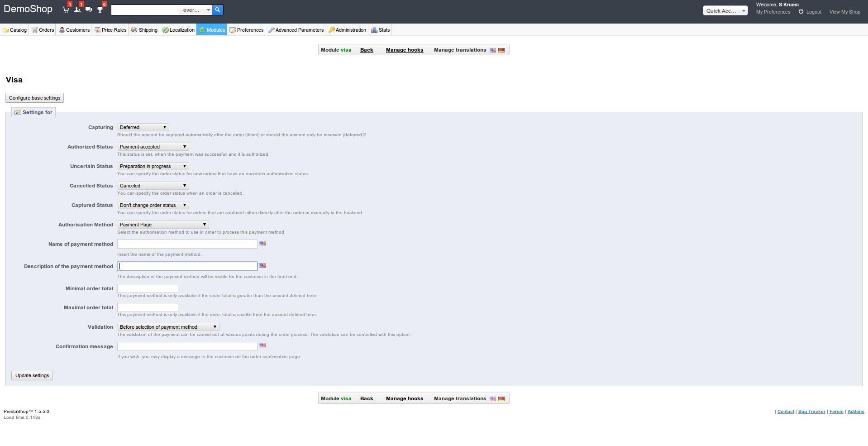Screen dimensions: 868x446
Task: Open the Catalog menu tab
Action: point(15,30)
